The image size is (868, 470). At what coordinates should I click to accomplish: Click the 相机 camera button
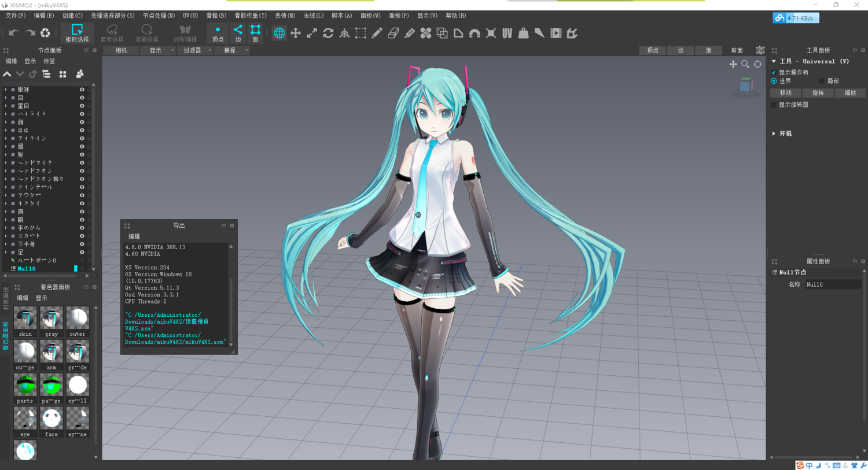[121, 50]
